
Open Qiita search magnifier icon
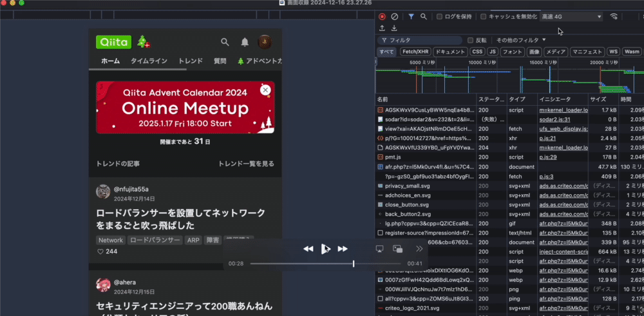pos(225,41)
